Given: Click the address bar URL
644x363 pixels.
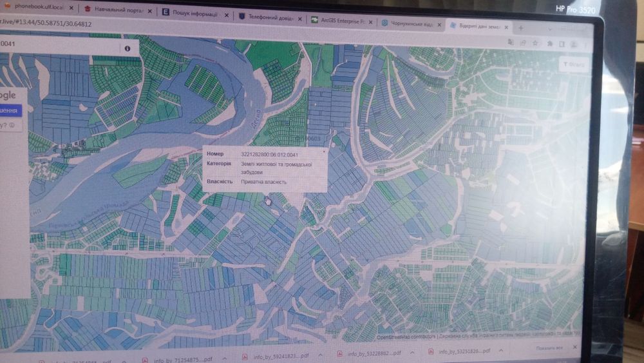Looking at the screenshot, I should point(46,23).
